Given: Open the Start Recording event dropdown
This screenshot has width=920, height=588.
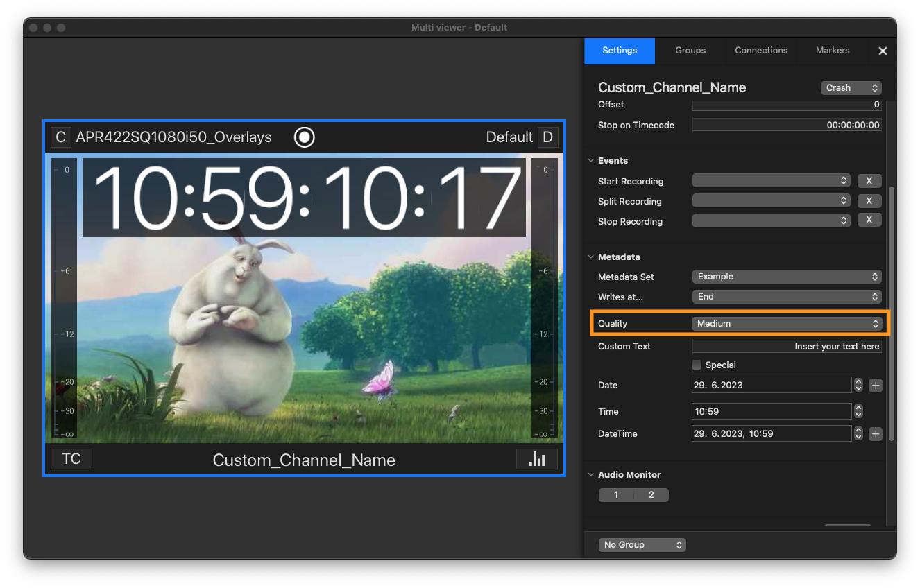Looking at the screenshot, I should click(772, 180).
